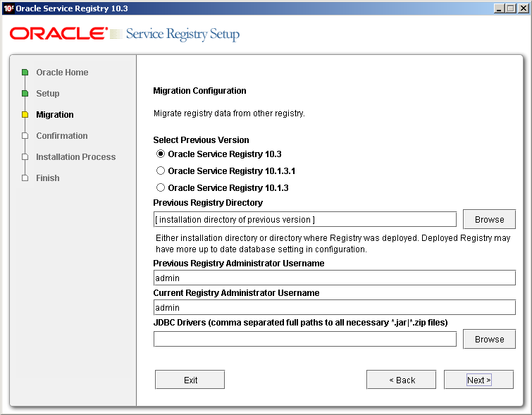Click "Migrate registry data from other registry." text

(x=229, y=113)
